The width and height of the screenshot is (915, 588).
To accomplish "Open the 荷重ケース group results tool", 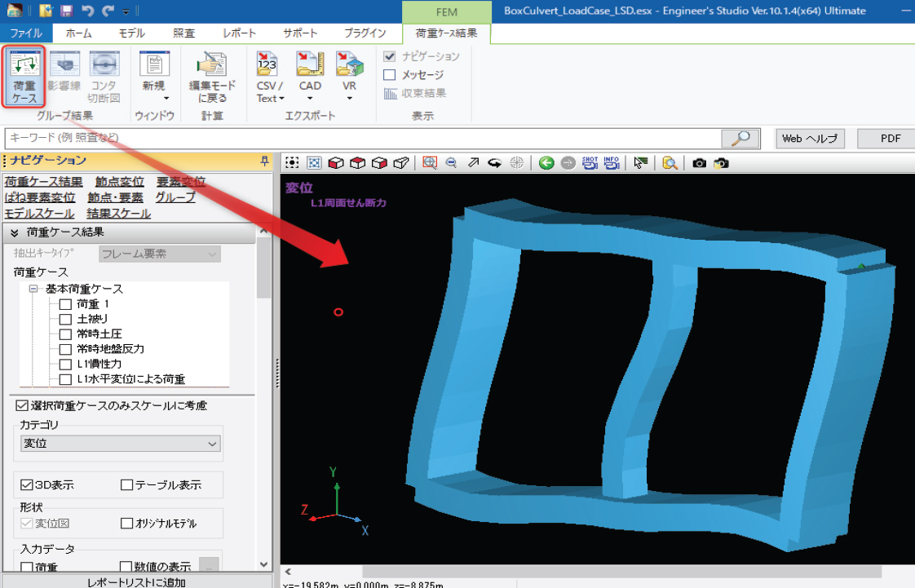I will point(24,77).
